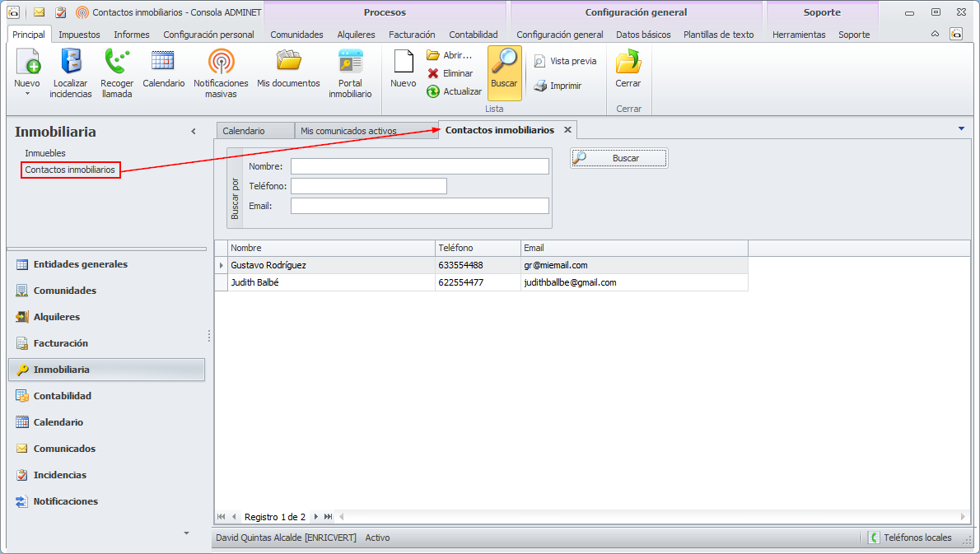Image resolution: width=980 pixels, height=554 pixels.
Task: Click the Teléfono search field
Action: (369, 186)
